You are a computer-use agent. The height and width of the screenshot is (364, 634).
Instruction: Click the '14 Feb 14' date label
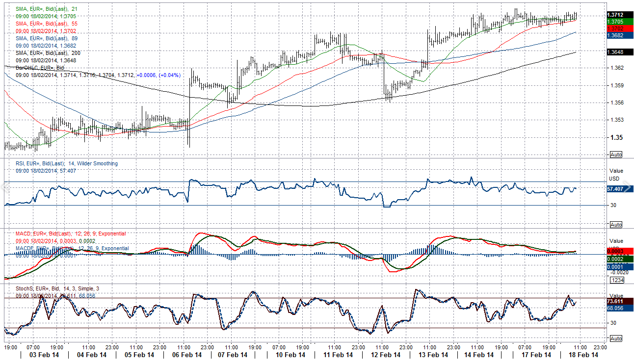coord(479,355)
